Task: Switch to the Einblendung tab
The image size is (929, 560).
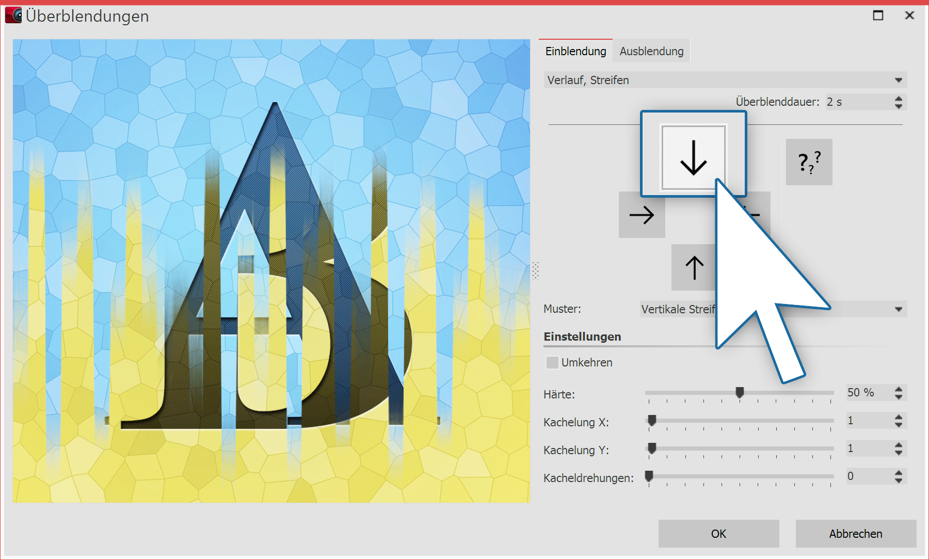Action: 575,51
